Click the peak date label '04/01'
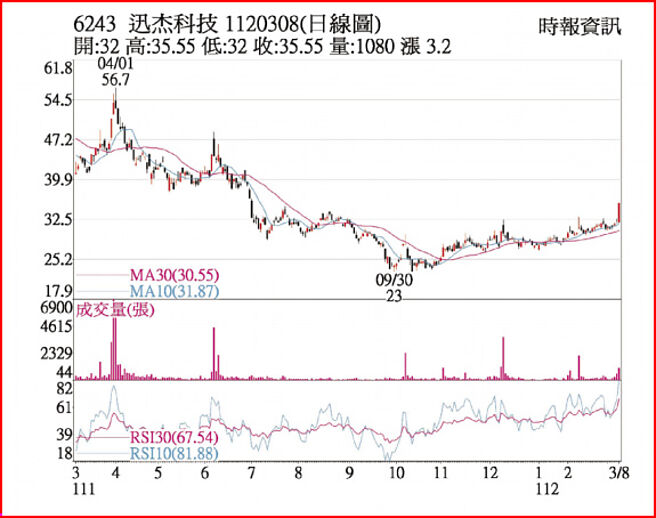 point(115,64)
